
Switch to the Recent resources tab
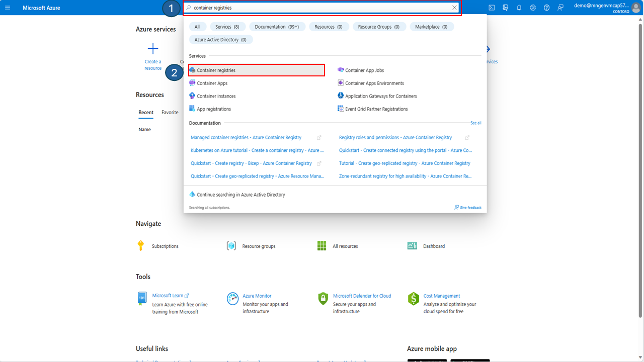click(146, 113)
